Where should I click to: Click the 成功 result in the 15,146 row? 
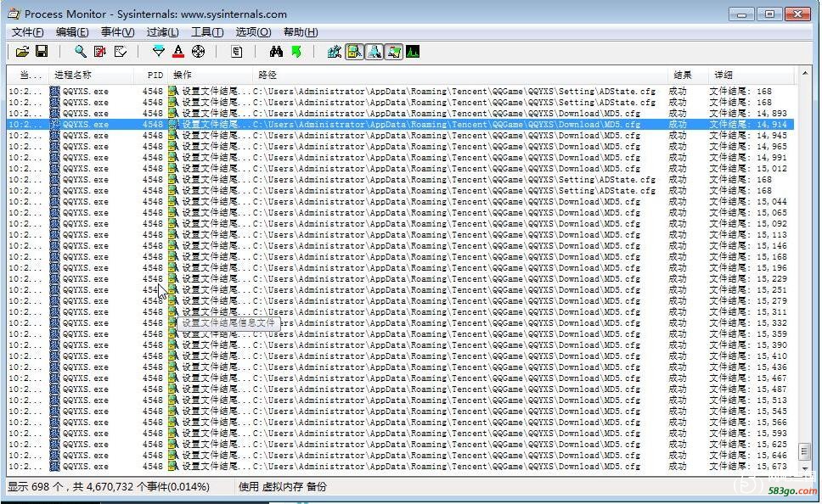(x=678, y=246)
